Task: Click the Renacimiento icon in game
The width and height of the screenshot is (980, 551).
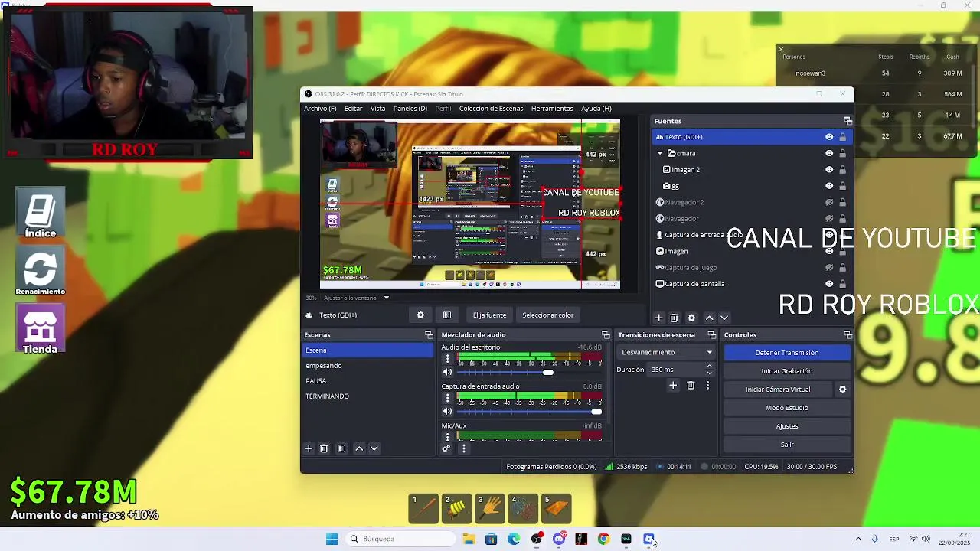Action: click(x=41, y=271)
